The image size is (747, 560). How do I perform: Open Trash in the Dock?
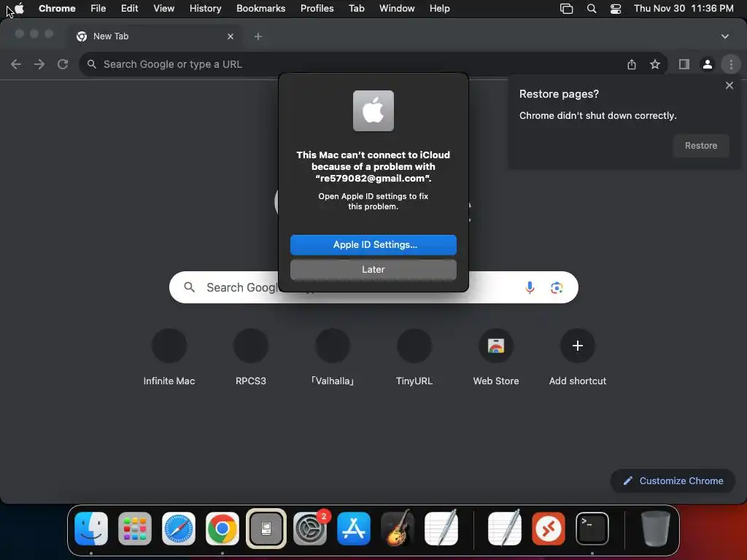(x=655, y=529)
